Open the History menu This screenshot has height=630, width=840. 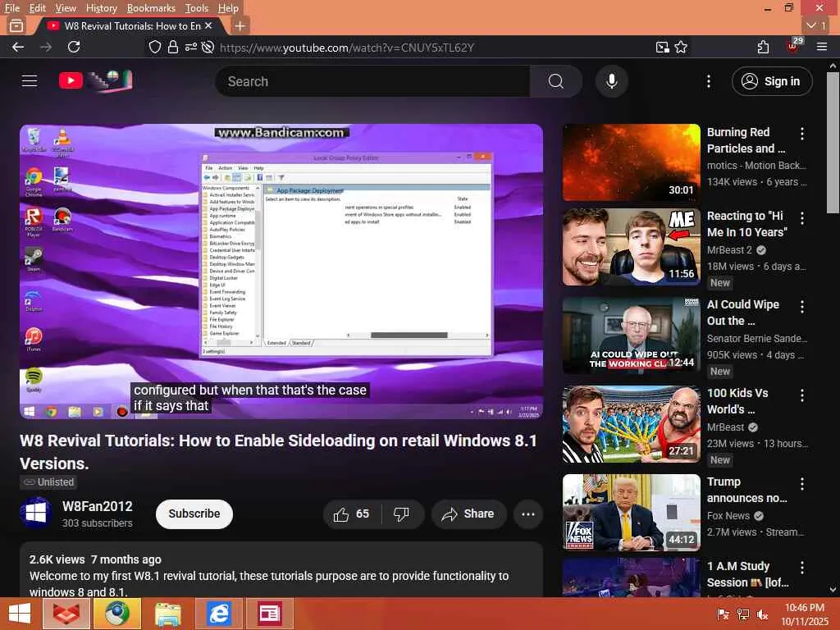click(x=101, y=8)
